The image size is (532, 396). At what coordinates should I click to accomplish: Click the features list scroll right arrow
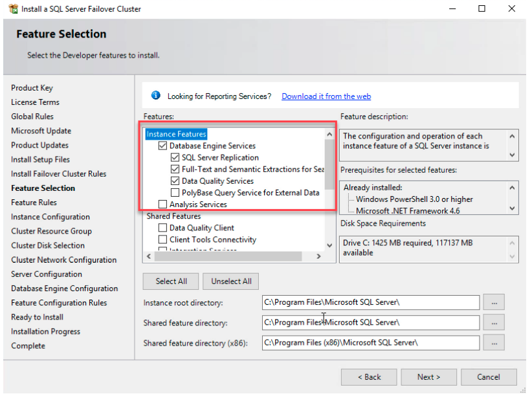[x=318, y=256]
